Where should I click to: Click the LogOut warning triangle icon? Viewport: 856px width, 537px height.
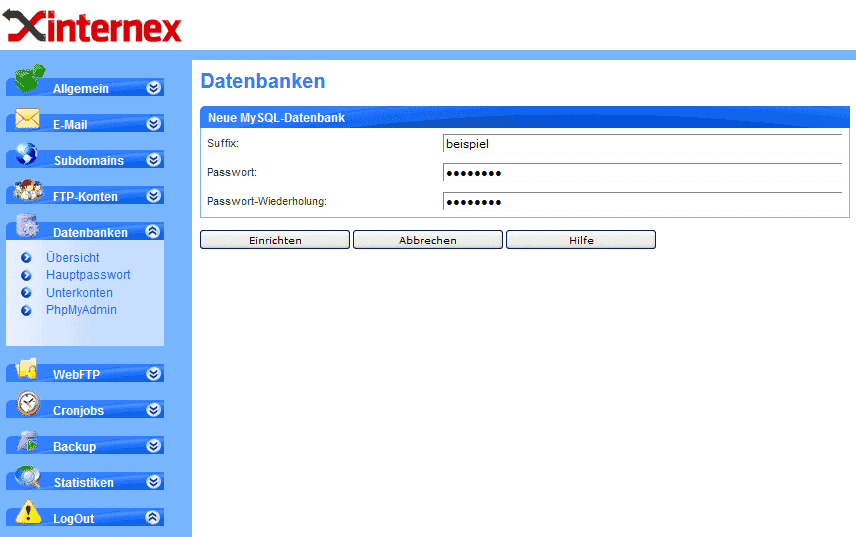point(28,513)
